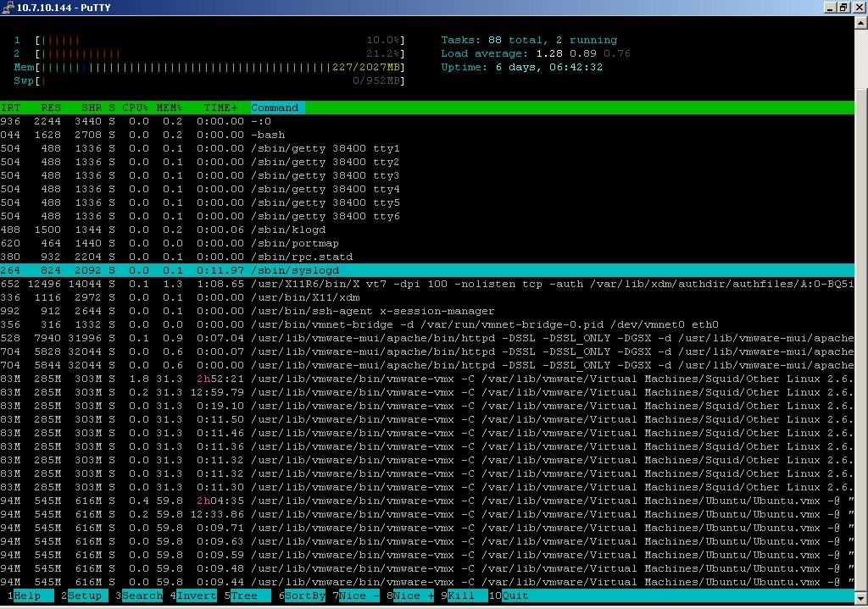Viewport: 868px width, 609px height.
Task: Sort by the MEM% column header
Action: (169, 108)
